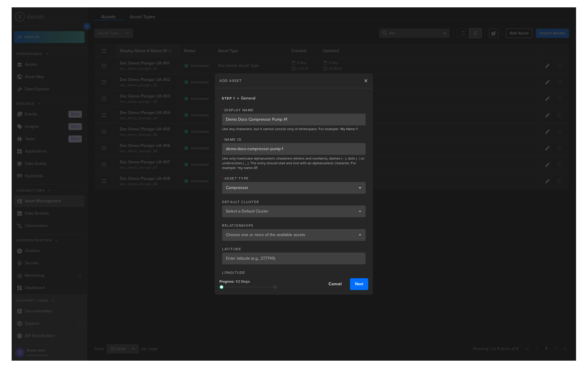The image size is (588, 368).
Task: Switch to the Assets tab
Action: [x=108, y=17]
